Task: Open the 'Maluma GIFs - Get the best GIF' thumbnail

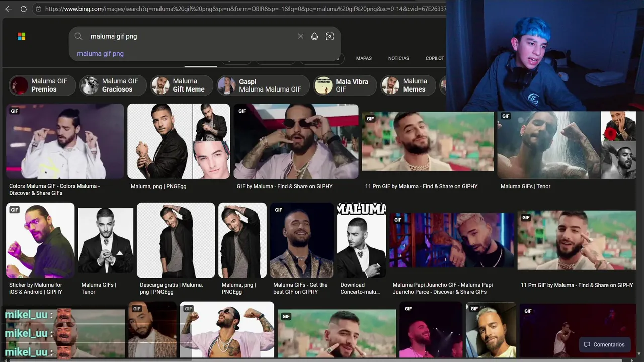Action: [x=302, y=240]
